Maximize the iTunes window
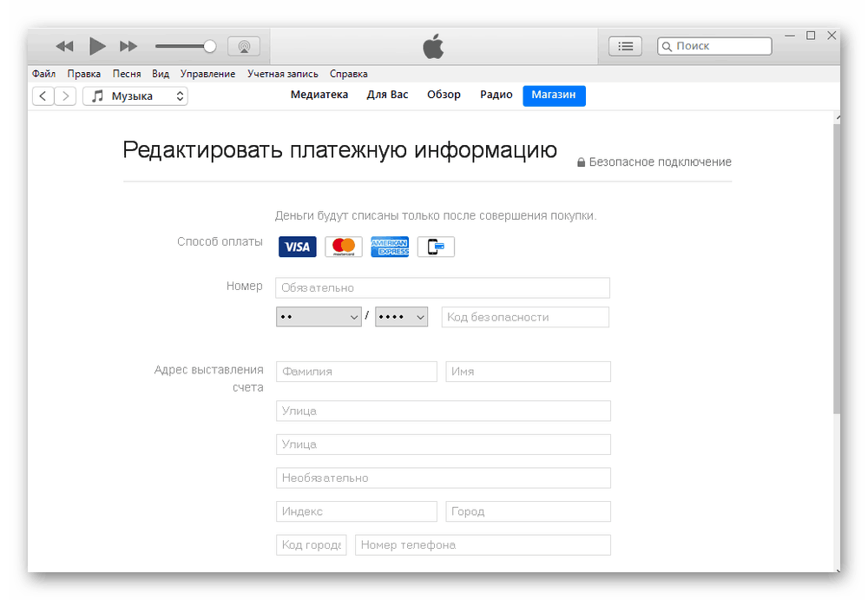The width and height of the screenshot is (868, 600). click(811, 36)
